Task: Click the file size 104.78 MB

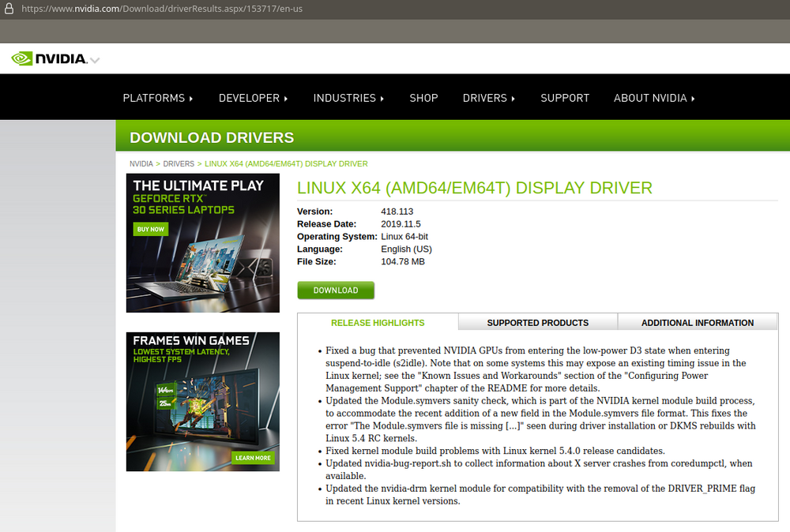Action: pyautogui.click(x=403, y=262)
